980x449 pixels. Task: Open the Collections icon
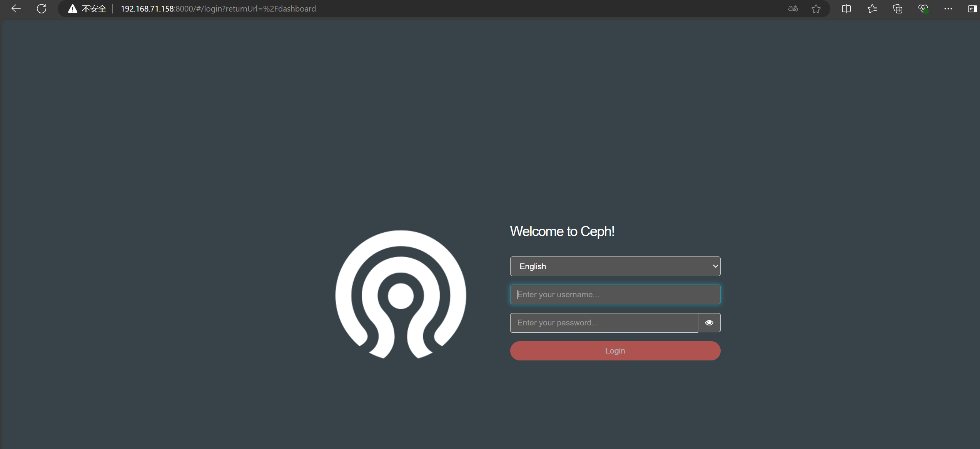pos(898,8)
